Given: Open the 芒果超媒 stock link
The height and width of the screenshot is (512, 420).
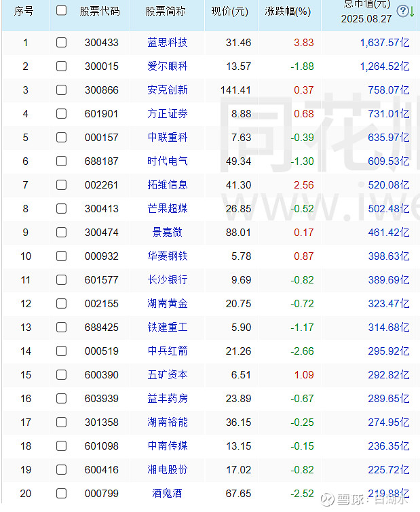Looking at the screenshot, I should tap(167, 209).
